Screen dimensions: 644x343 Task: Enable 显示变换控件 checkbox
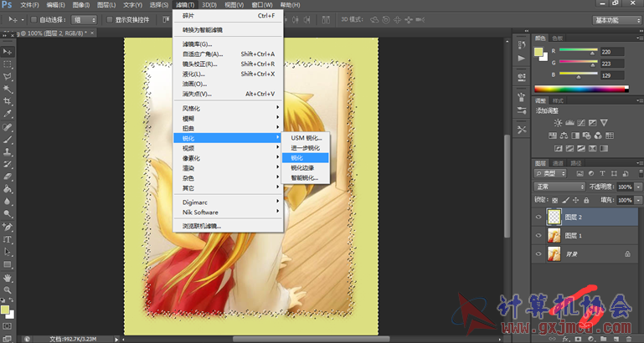110,19
